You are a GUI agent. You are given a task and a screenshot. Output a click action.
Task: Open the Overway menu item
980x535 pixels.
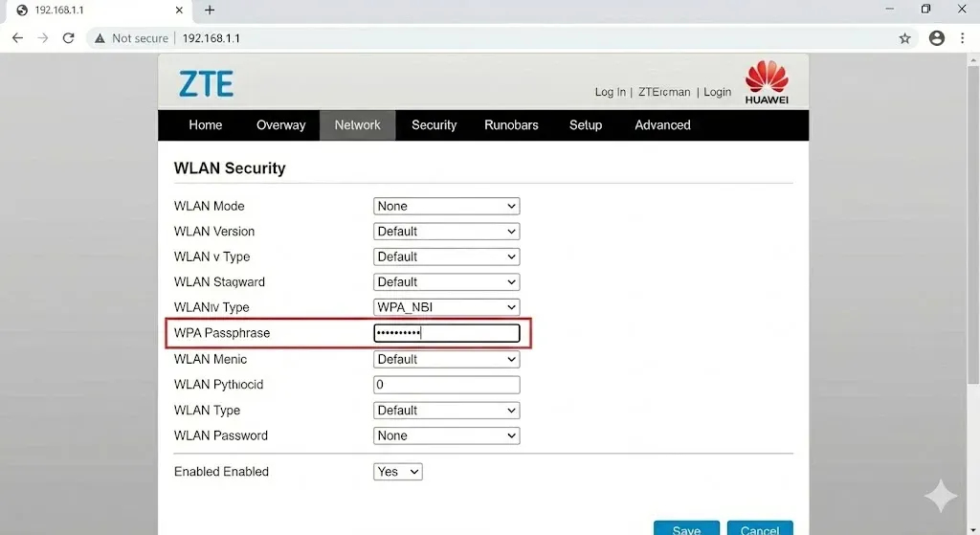tap(280, 125)
